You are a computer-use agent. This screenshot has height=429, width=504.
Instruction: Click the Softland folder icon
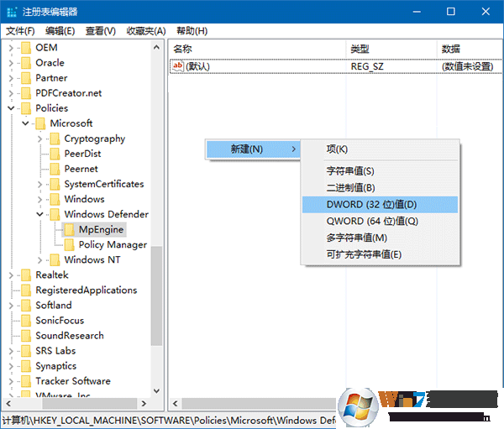pos(26,306)
